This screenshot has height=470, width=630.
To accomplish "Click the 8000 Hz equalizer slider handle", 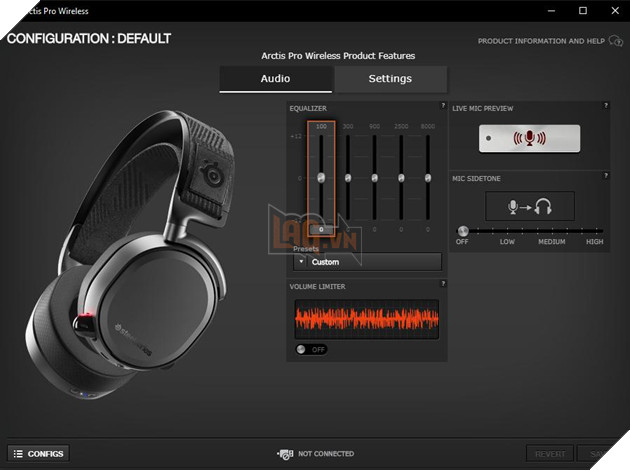I will point(428,178).
